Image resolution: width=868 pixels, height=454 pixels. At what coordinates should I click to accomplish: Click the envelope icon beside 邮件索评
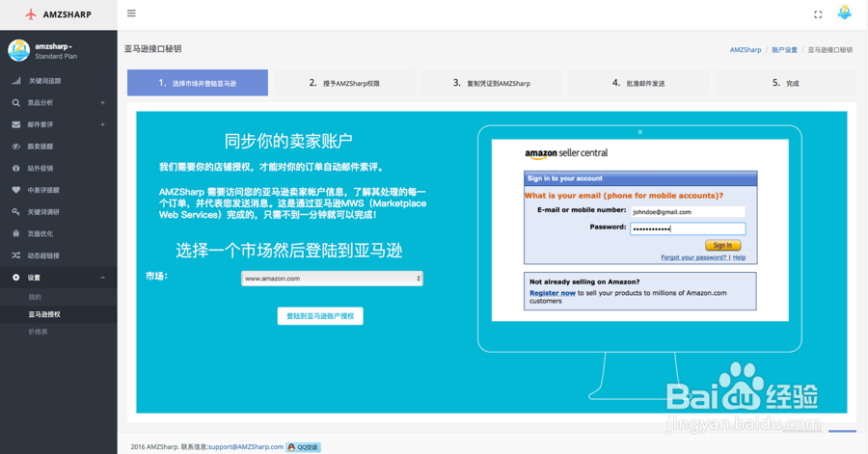(16, 124)
